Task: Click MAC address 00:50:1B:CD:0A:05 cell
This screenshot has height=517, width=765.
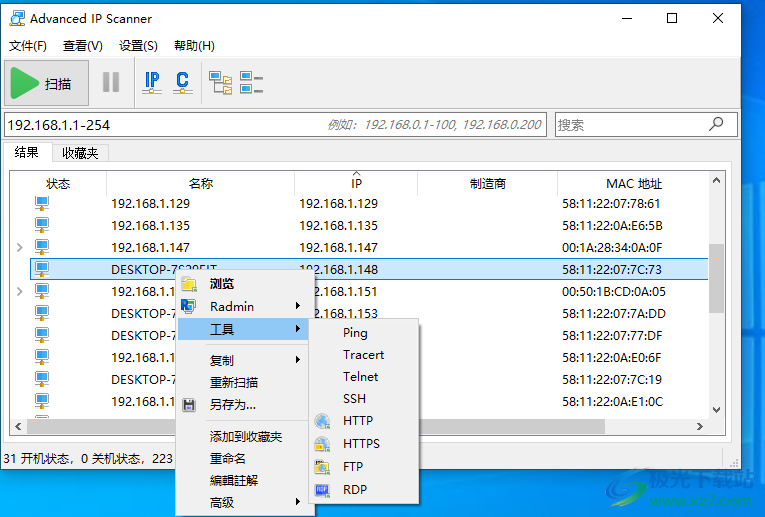Action: click(x=614, y=292)
